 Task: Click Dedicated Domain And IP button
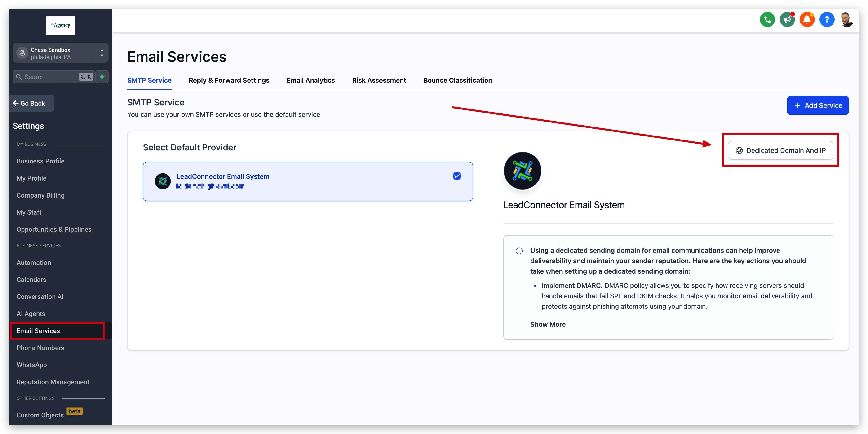780,150
